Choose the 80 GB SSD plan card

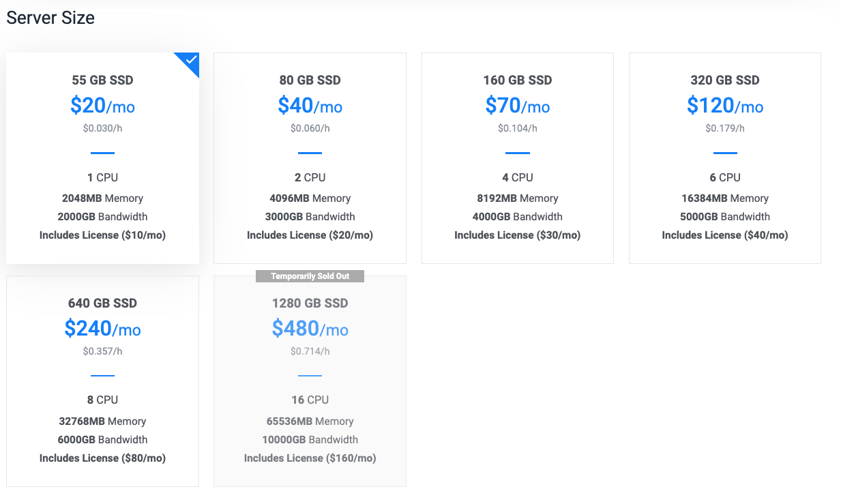[310, 157]
